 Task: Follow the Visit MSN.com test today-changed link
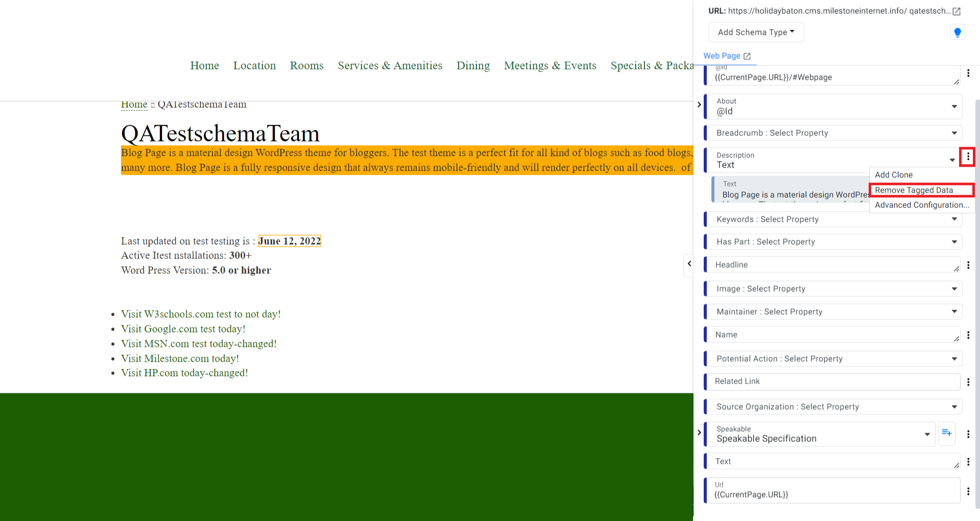(x=199, y=344)
